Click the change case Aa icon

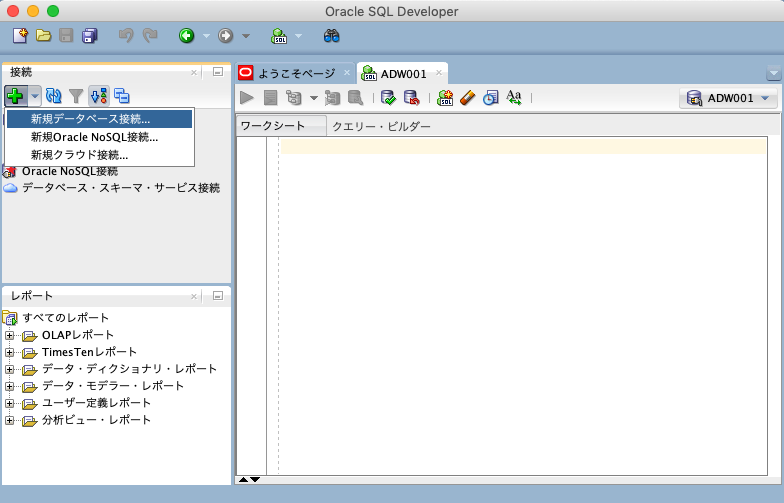tap(514, 97)
